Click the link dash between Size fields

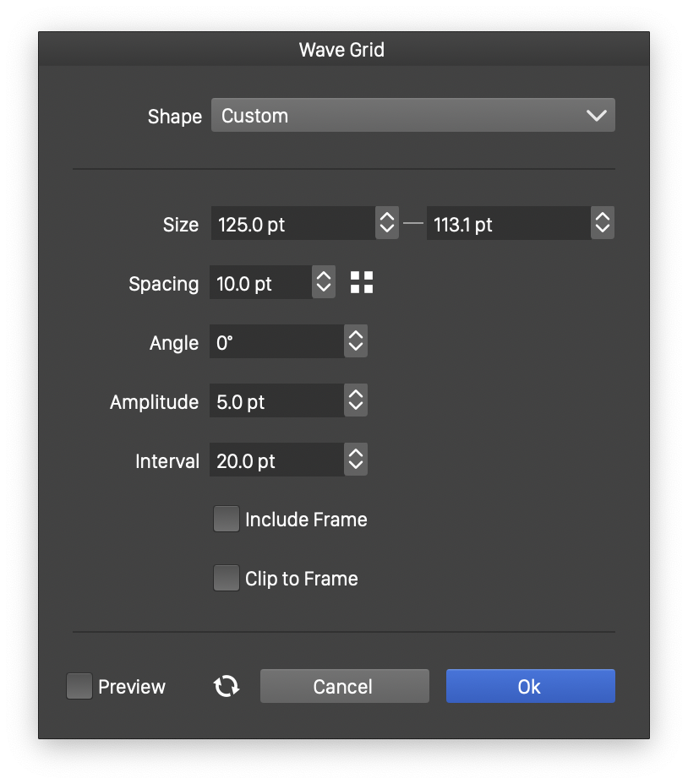tap(412, 224)
